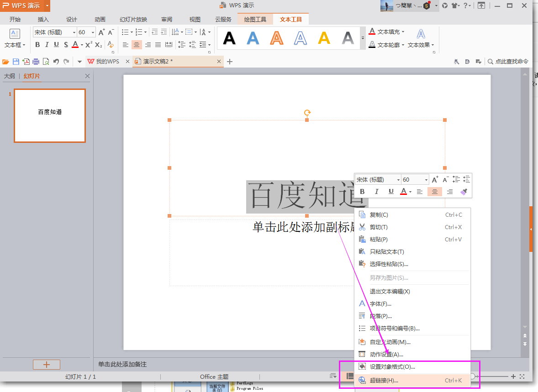538x392 pixels.
Task: Click zoom in plus on status bar slider
Action: coord(513,376)
